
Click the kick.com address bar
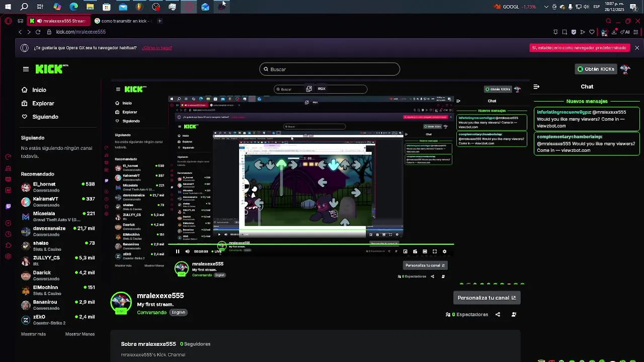coord(80,32)
